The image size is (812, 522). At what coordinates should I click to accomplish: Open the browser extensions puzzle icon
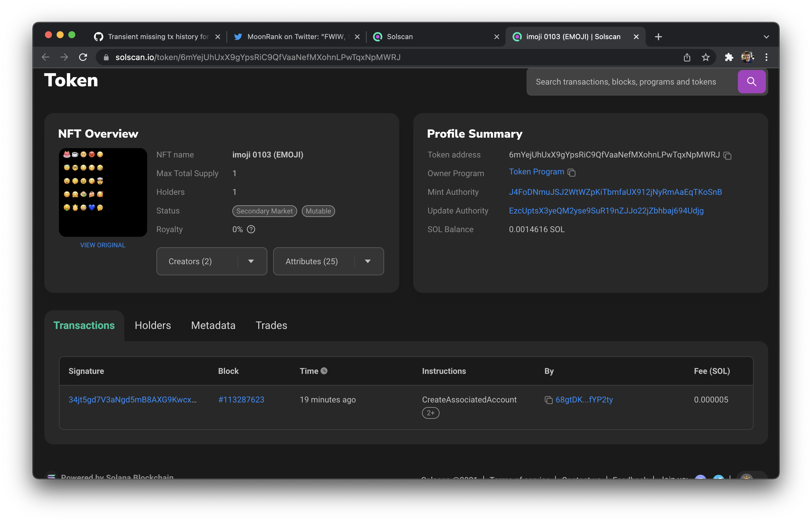click(x=729, y=57)
